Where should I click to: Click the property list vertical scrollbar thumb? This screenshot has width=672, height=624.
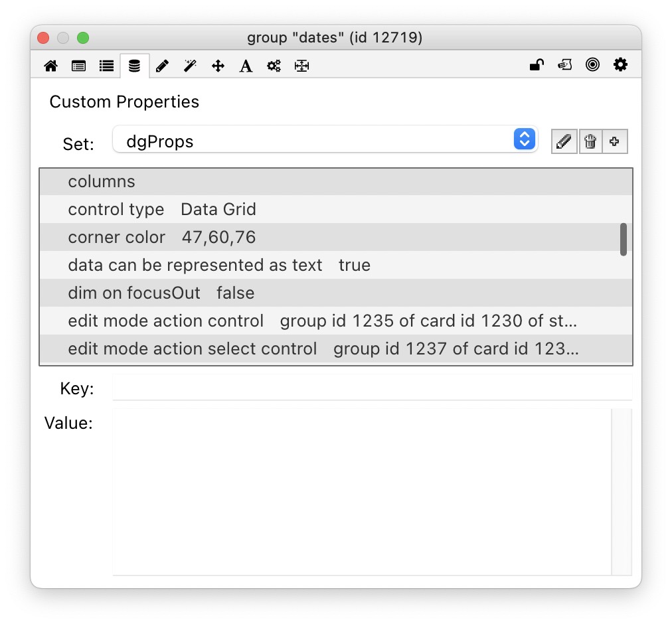623,240
